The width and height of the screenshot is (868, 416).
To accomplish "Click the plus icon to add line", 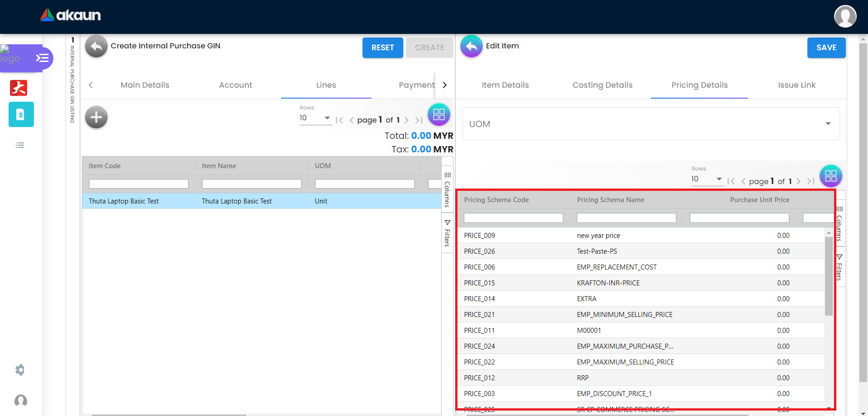I will [x=96, y=118].
